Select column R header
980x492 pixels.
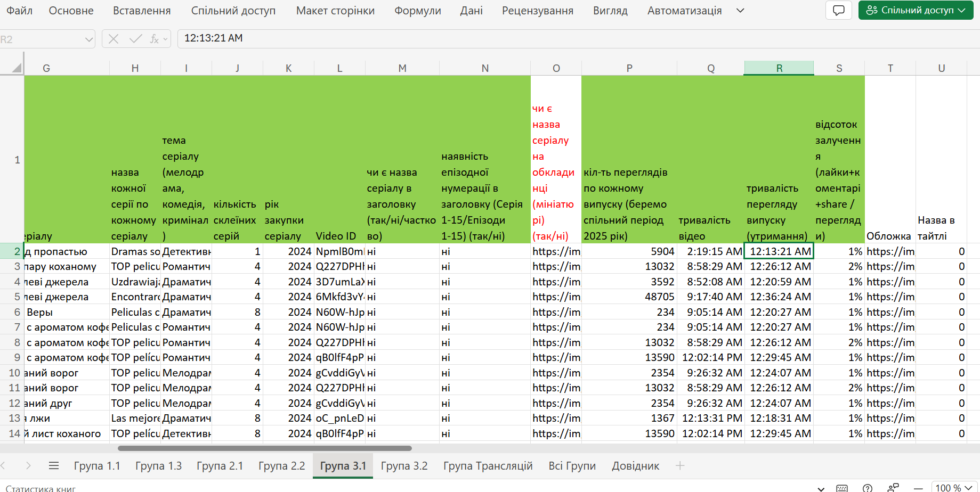[779, 68]
